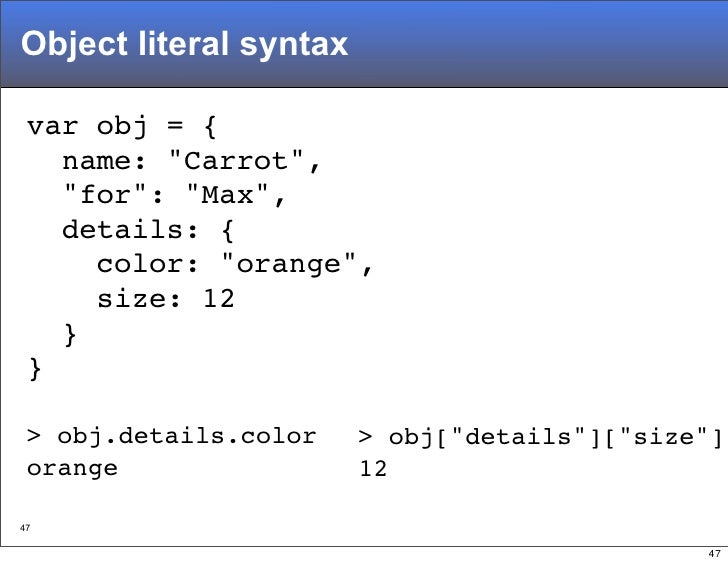
Task: Click the size: 12 line
Action: 166,298
